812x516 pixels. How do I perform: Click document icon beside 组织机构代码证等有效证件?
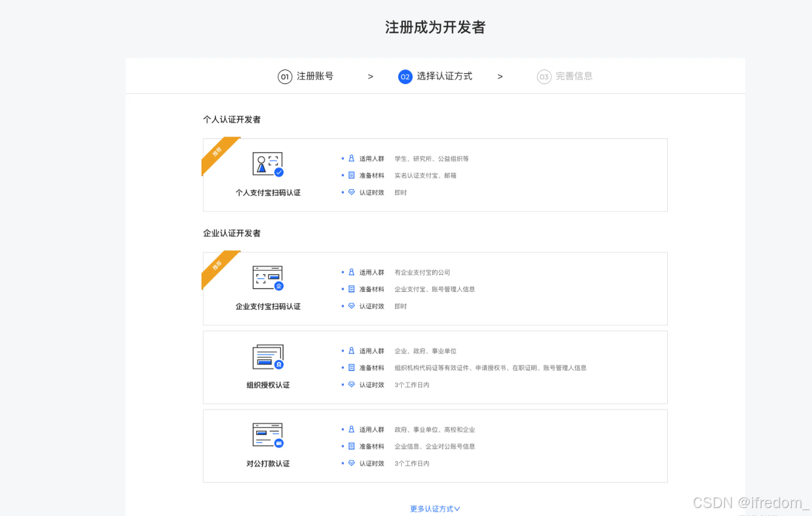(x=351, y=368)
